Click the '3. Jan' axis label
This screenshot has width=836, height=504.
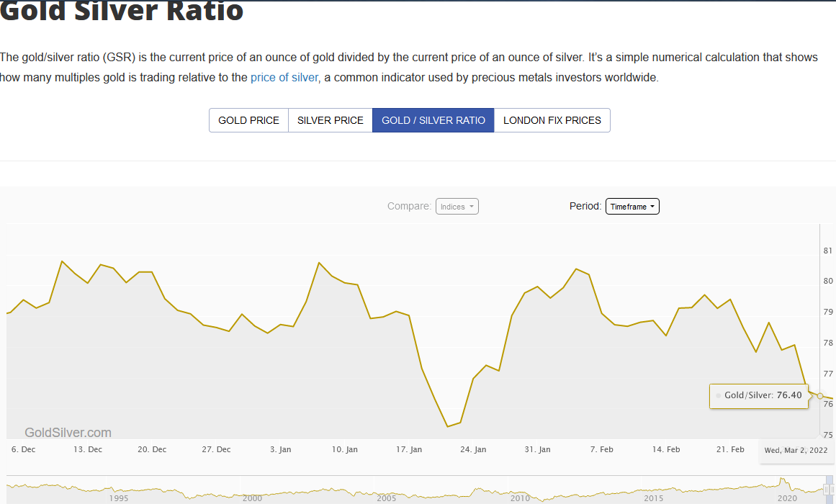tap(280, 449)
